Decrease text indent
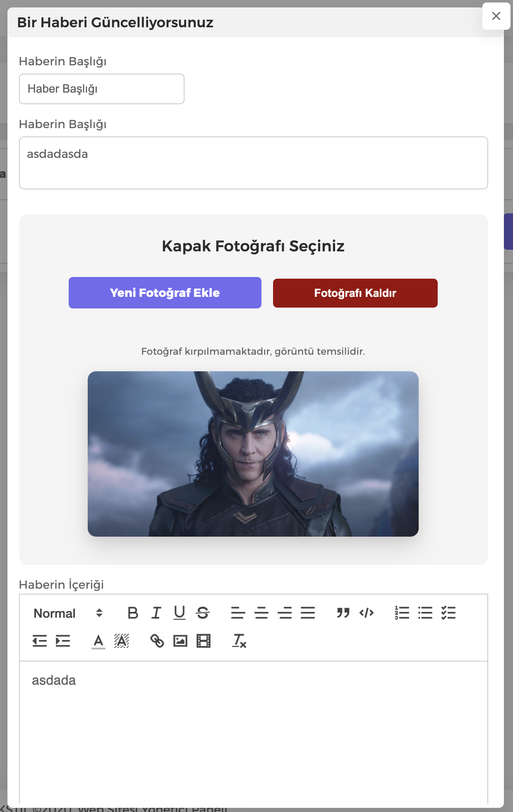Screen dimensions: 513x812 (40, 641)
